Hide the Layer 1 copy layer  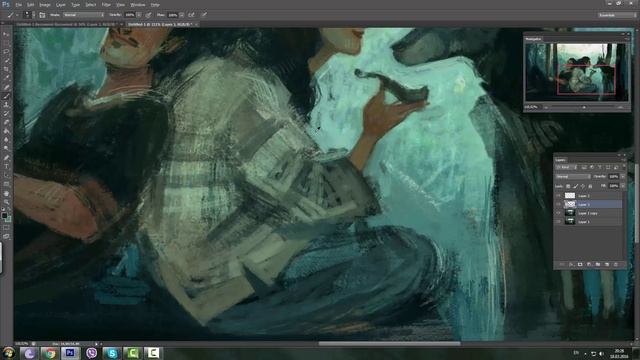tap(558, 213)
